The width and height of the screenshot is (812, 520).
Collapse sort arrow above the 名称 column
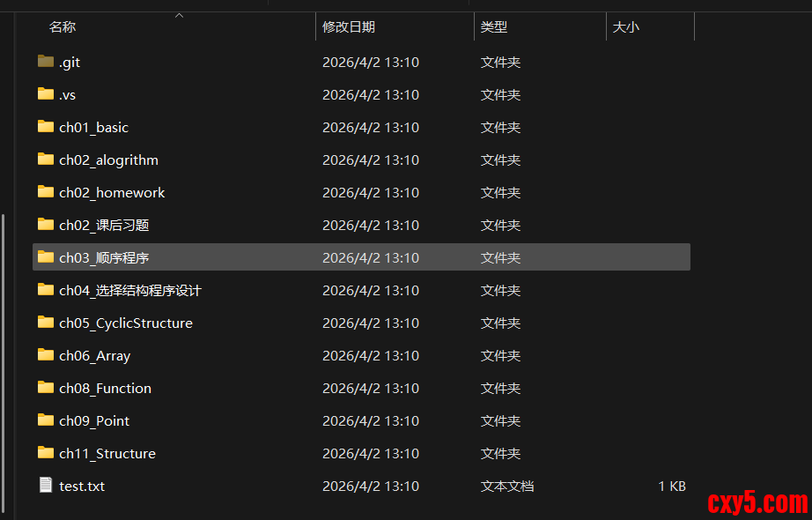coord(180,15)
